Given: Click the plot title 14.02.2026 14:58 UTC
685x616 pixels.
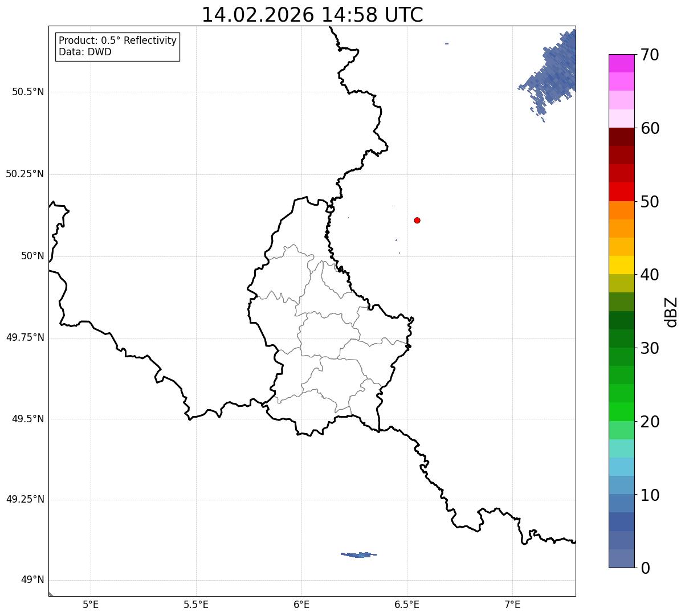Looking at the screenshot, I should click(312, 15).
